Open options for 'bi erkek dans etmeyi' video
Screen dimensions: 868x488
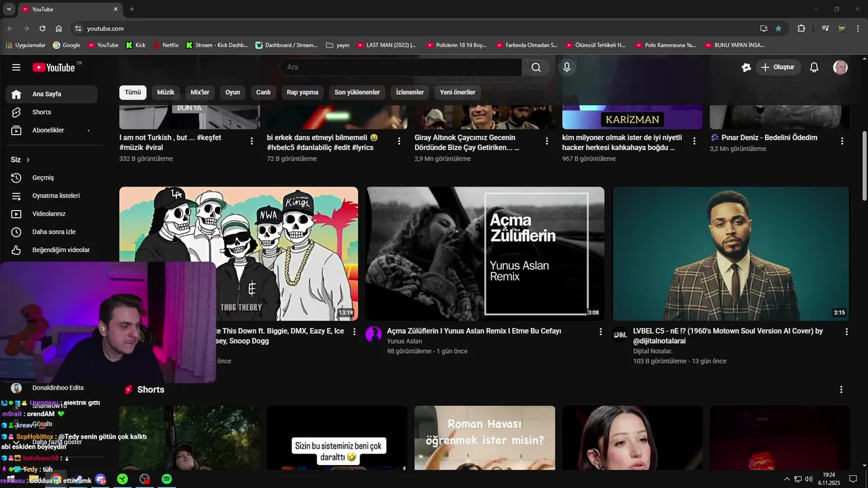pos(399,141)
